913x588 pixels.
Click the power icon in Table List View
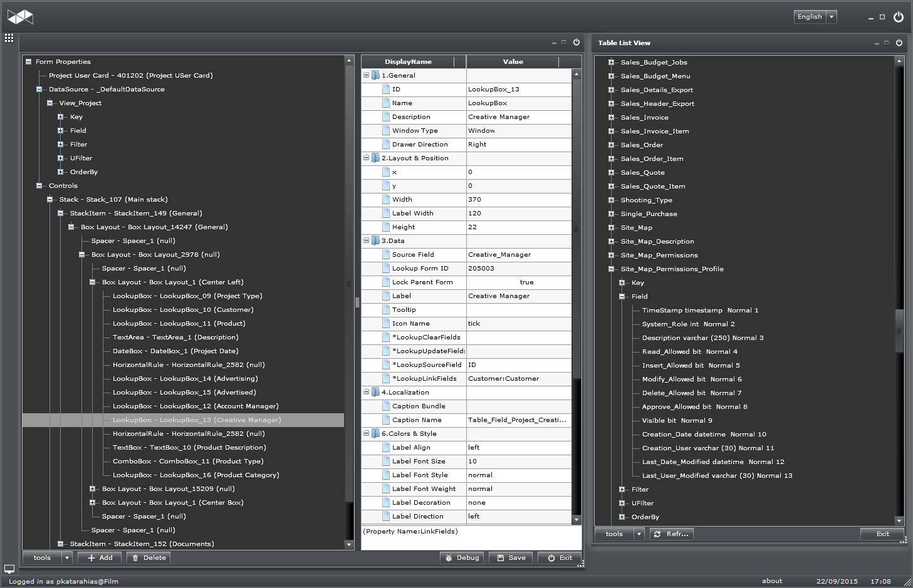(x=899, y=43)
